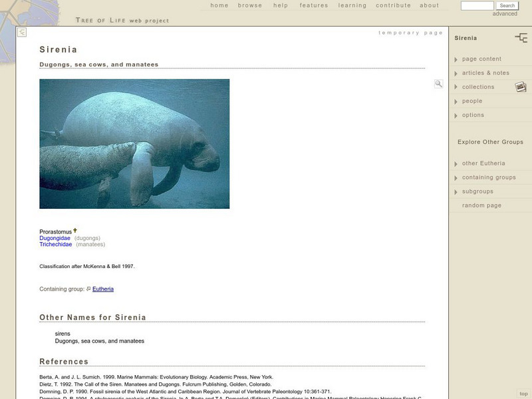The image size is (532, 399).
Task: Open the browse menu
Action: (x=250, y=5)
